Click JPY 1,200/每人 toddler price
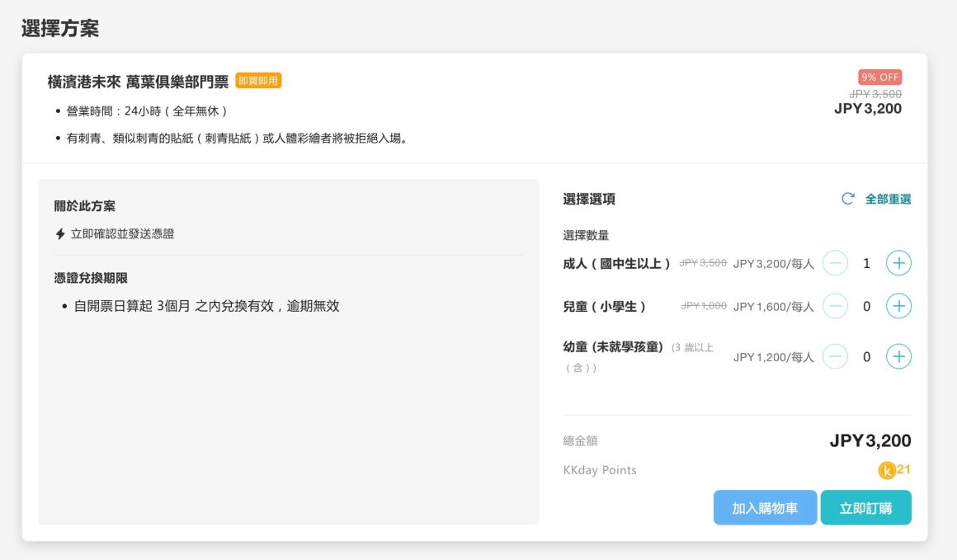This screenshot has width=957, height=560. [x=773, y=357]
